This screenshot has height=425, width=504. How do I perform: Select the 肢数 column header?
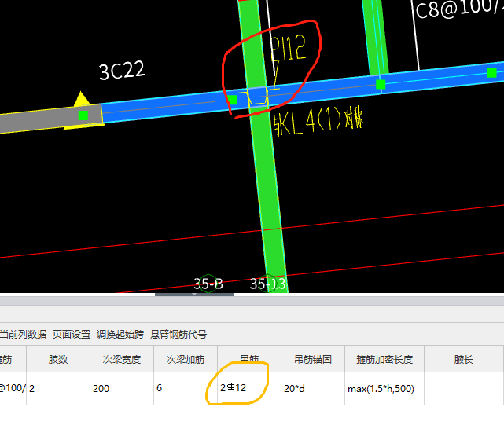pos(58,359)
